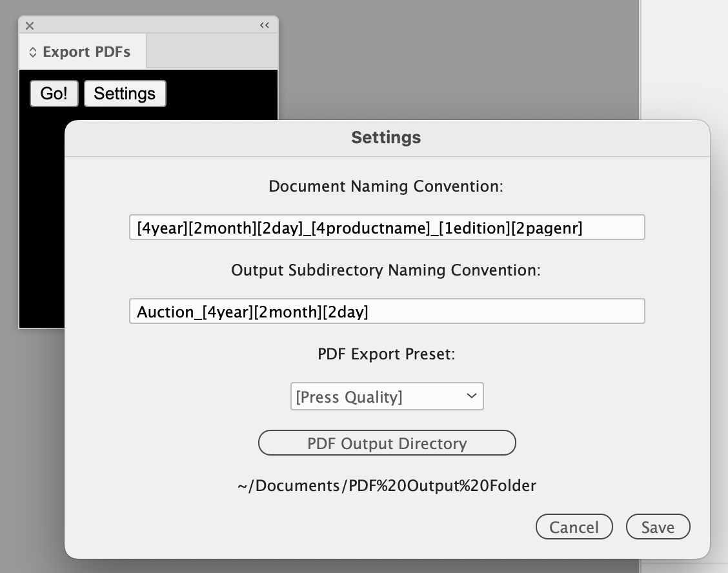The width and height of the screenshot is (728, 573).
Task: Click the Settings dialog title bar
Action: 386,137
